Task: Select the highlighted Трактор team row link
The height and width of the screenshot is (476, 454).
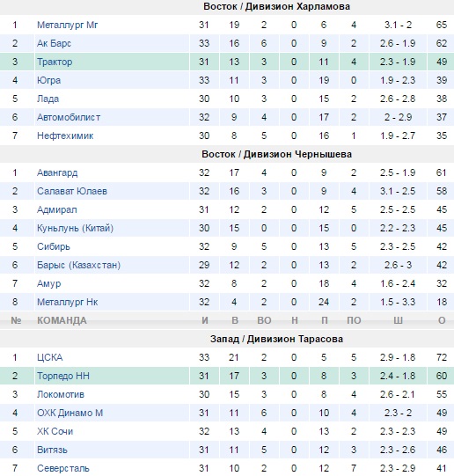Action: [x=55, y=62]
